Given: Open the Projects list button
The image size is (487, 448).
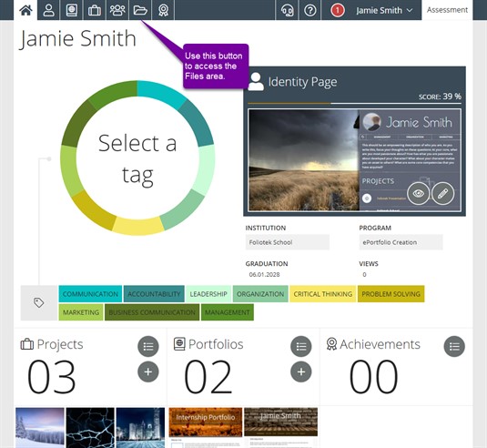Looking at the screenshot, I should 148,346.
